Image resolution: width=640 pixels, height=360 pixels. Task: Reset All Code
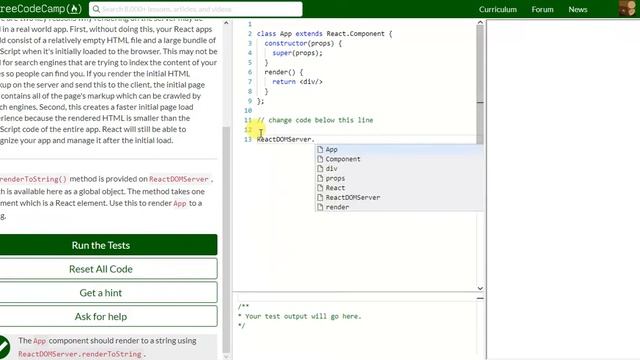pos(108,269)
